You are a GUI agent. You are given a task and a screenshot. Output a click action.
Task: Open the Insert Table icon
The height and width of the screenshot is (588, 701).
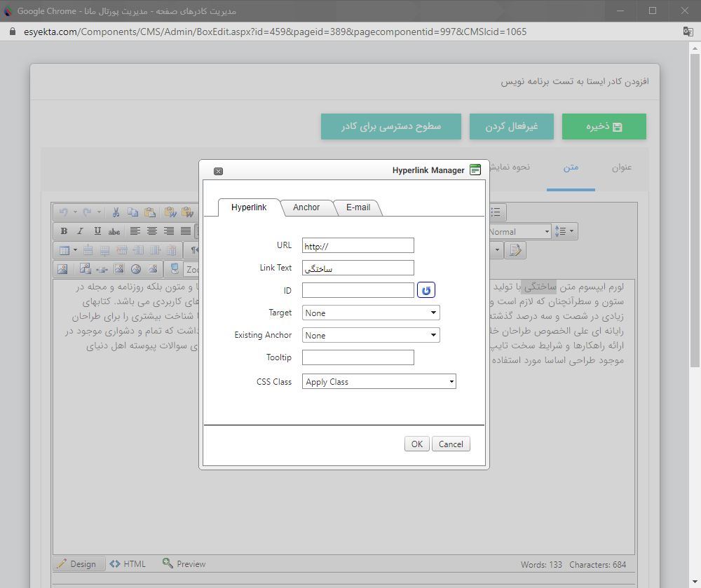tap(64, 250)
